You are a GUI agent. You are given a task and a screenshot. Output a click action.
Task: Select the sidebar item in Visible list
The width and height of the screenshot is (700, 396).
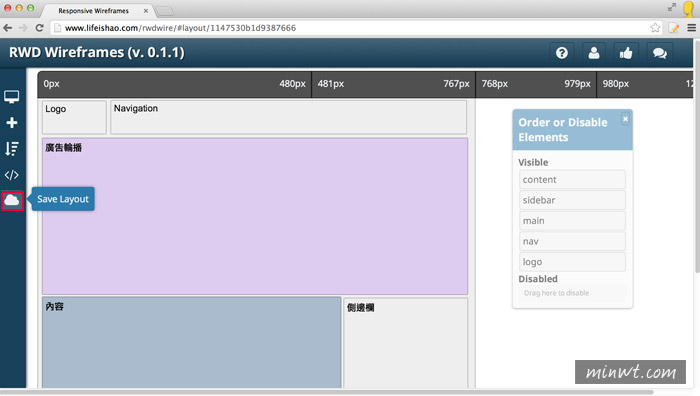572,200
